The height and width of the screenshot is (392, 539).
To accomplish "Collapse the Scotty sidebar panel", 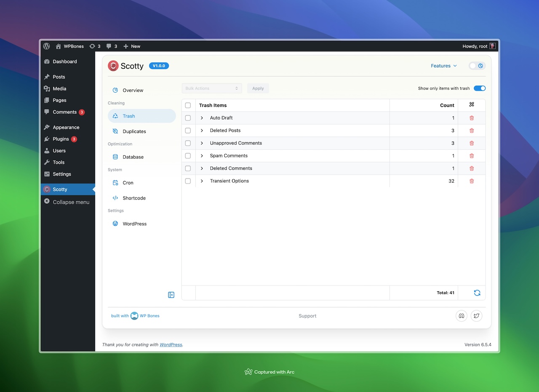I will [171, 295].
